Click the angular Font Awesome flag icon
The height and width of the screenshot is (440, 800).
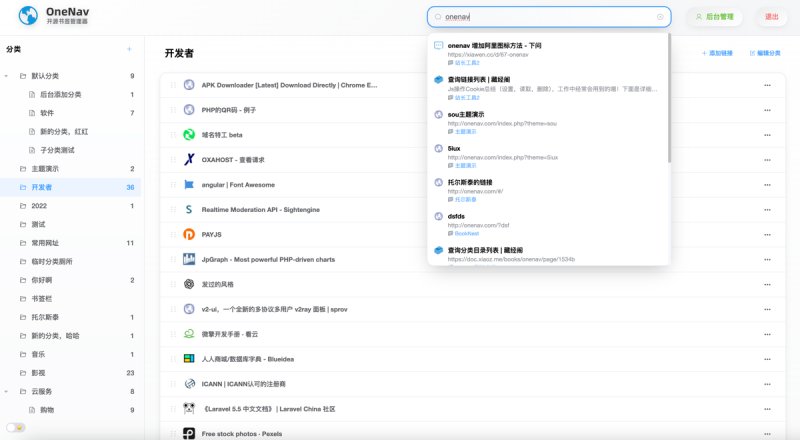tap(189, 184)
